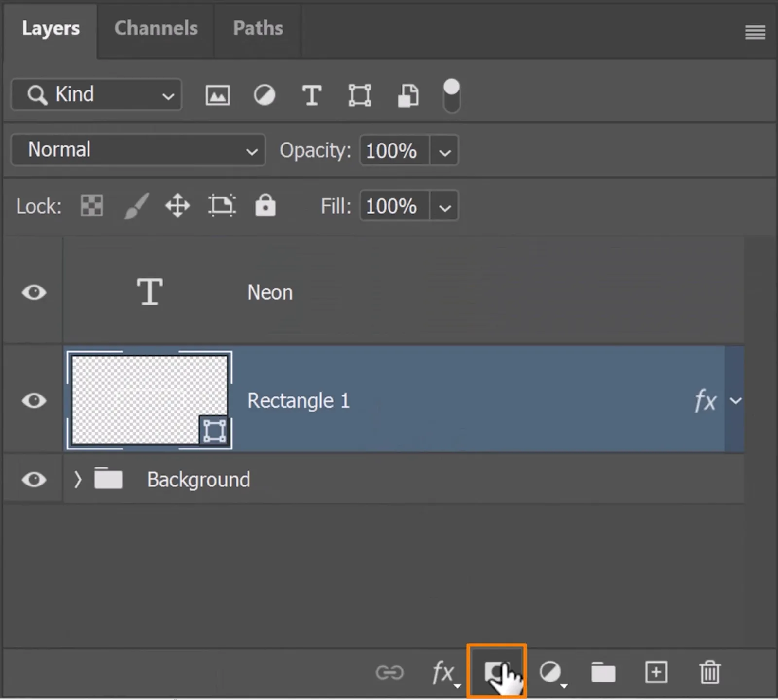
Task: Hide the Neon text layer
Action: click(34, 292)
